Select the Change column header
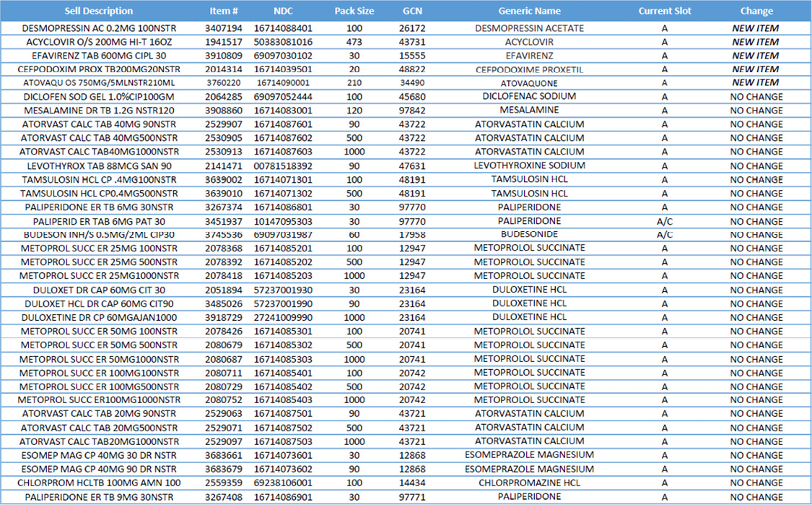 pyautogui.click(x=756, y=11)
